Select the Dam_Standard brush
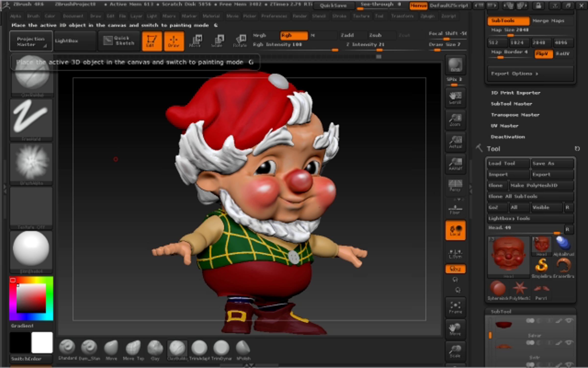This screenshot has width=588, height=368. [x=89, y=350]
